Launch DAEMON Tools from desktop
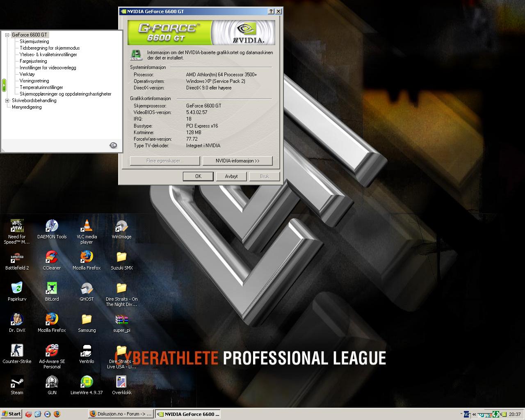The width and height of the screenshot is (525, 420). click(52, 229)
